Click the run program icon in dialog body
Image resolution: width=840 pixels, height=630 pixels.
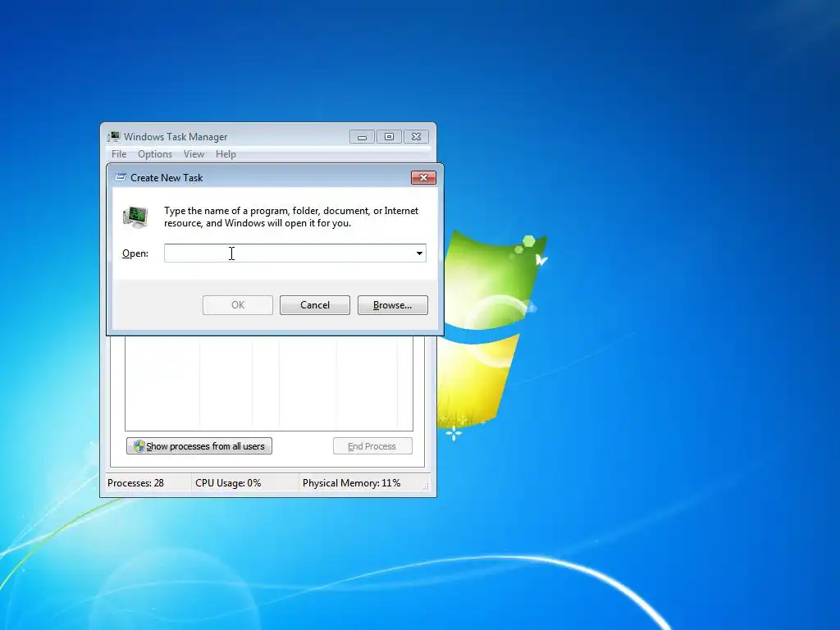135,217
